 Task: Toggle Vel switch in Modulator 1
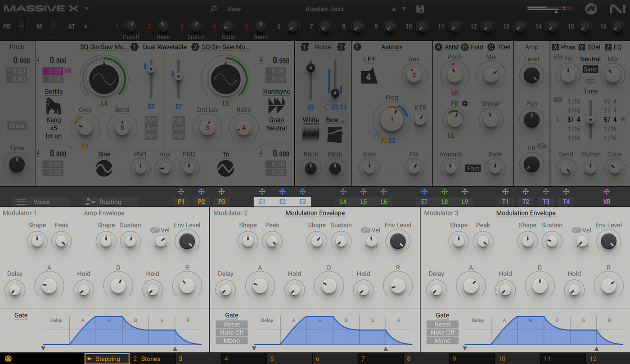click(x=155, y=230)
